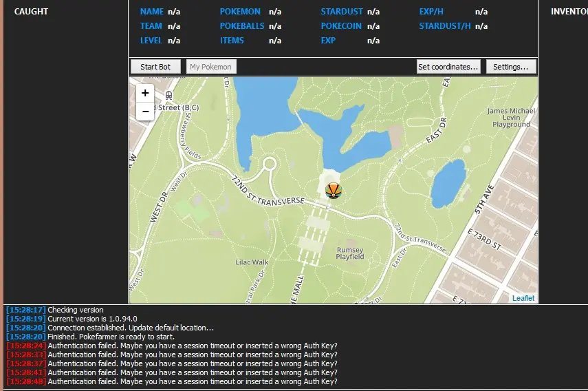Image resolution: width=588 pixels, height=391 pixels.
Task: Follow the Leaflet attribution link
Action: (x=523, y=298)
